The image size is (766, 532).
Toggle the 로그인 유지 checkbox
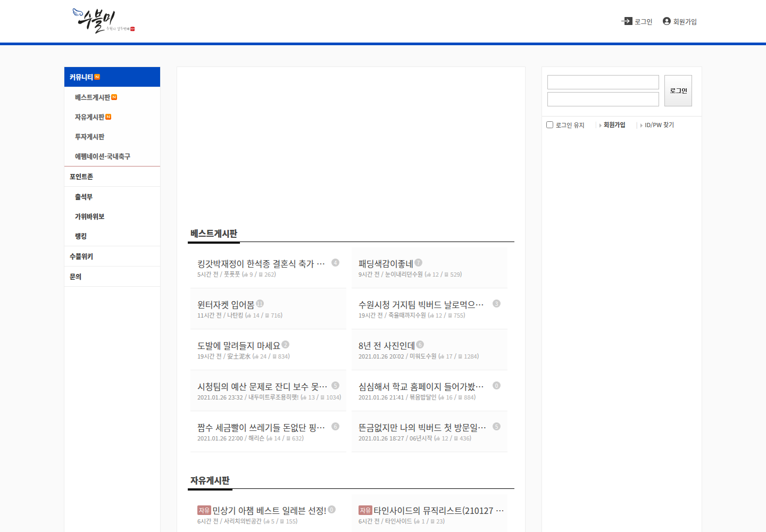550,125
